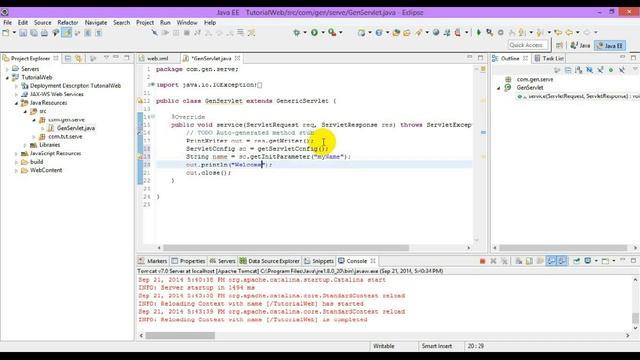Image resolution: width=640 pixels, height=360 pixels.
Task: Open the New file dropdown arrow
Action: (x=14, y=33)
